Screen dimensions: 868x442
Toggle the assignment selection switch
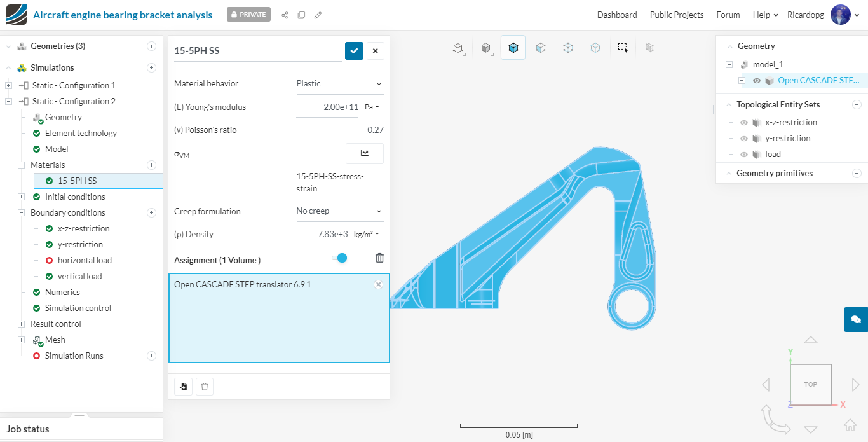tap(339, 258)
